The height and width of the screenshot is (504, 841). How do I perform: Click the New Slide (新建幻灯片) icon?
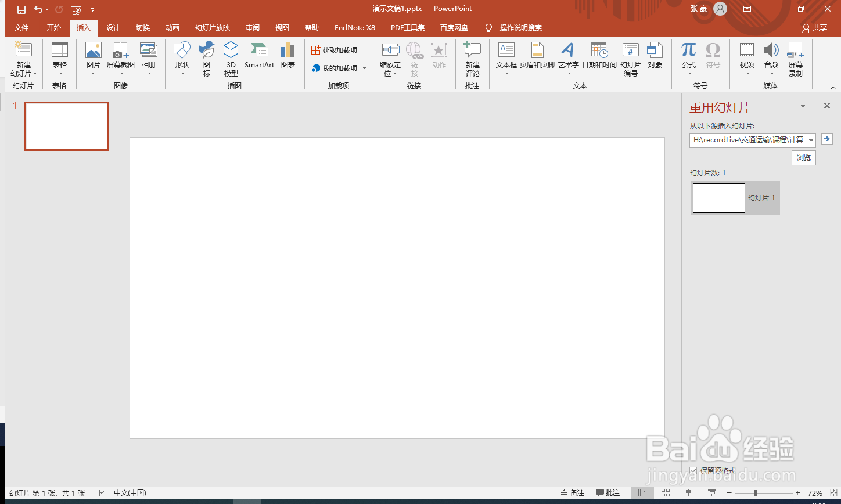tap(23, 50)
